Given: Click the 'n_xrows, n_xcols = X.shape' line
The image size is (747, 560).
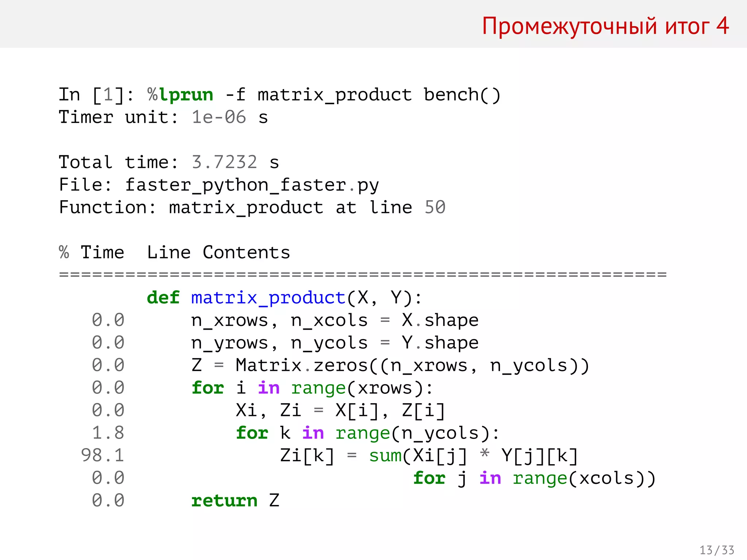Looking at the screenshot, I should (335, 320).
